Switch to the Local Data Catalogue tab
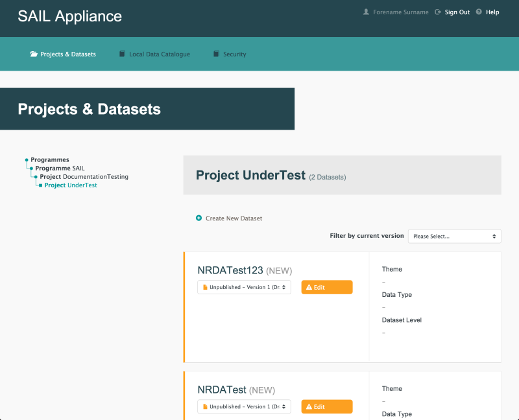This screenshot has height=420, width=519. click(160, 54)
